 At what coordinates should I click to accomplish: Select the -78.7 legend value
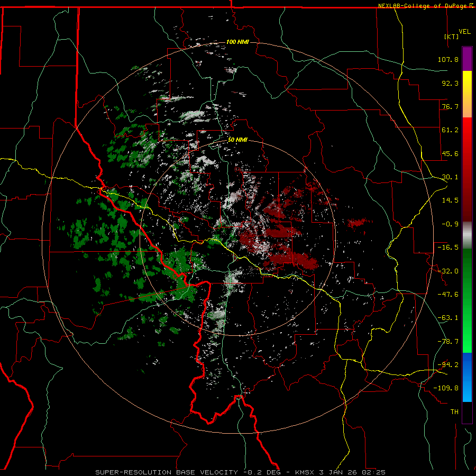[x=448, y=342]
